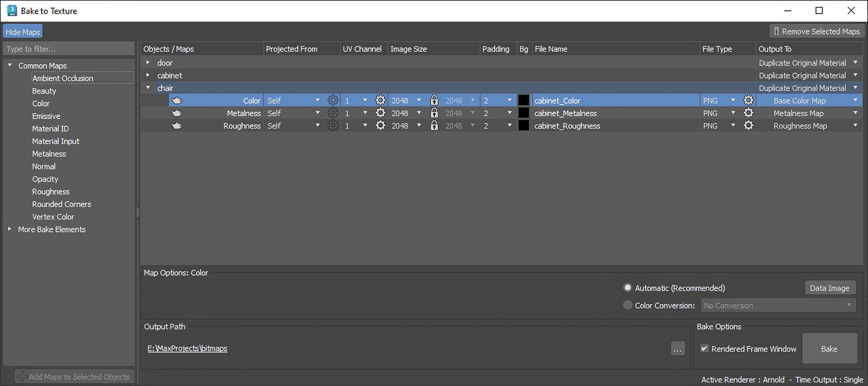The height and width of the screenshot is (386, 868).
Task: Click Remove Selected Maps button
Action: pyautogui.click(x=817, y=31)
